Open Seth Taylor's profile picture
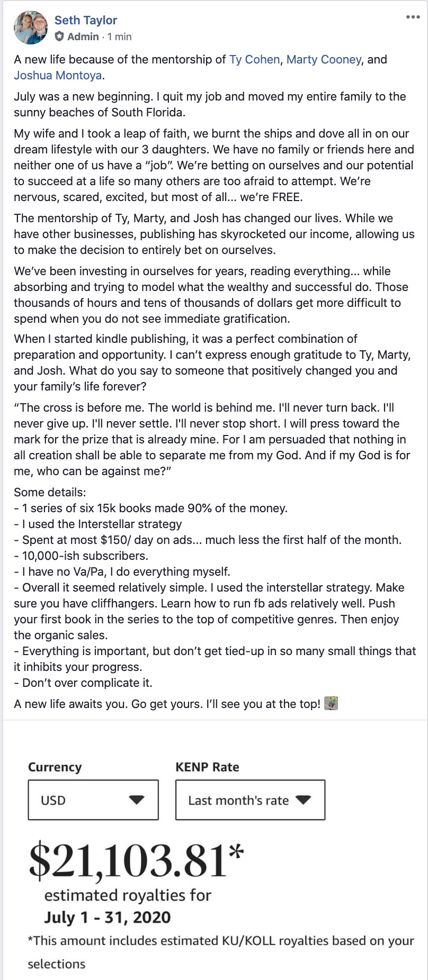Viewport: 428px width, 980px height. (31, 28)
